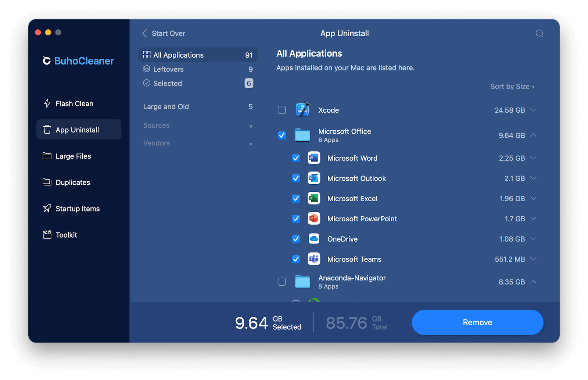Select the Anaconda-Navigator checkbox
Screen dimensions: 588x380
282,282
